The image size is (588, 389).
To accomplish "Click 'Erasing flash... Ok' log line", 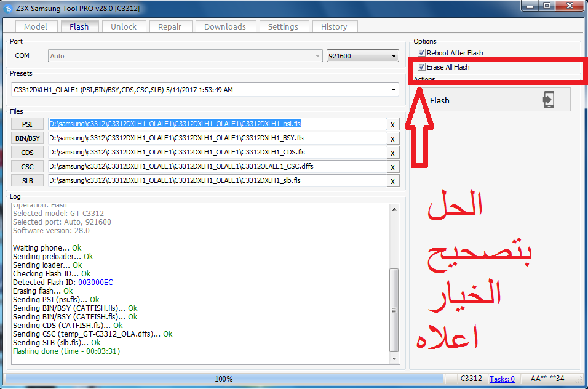I will click(43, 291).
